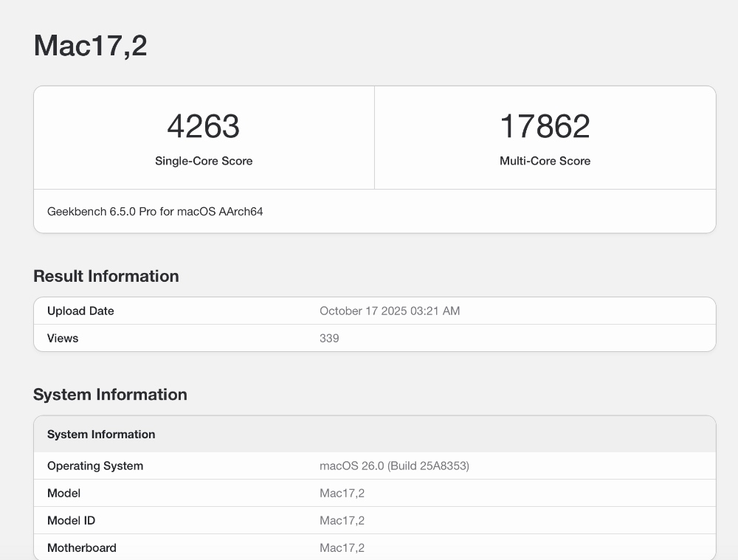This screenshot has height=560, width=738.
Task: Select the Multi-Core Score label
Action: (x=545, y=161)
